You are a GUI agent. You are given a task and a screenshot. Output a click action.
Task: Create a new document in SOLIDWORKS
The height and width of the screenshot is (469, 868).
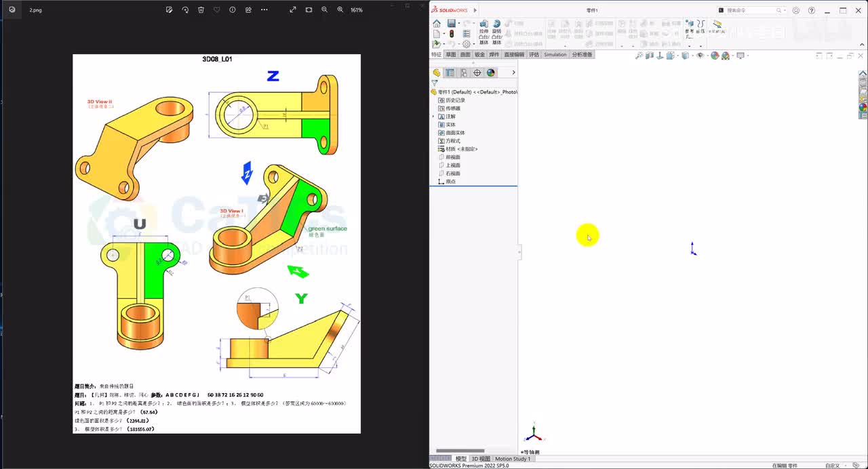point(436,34)
